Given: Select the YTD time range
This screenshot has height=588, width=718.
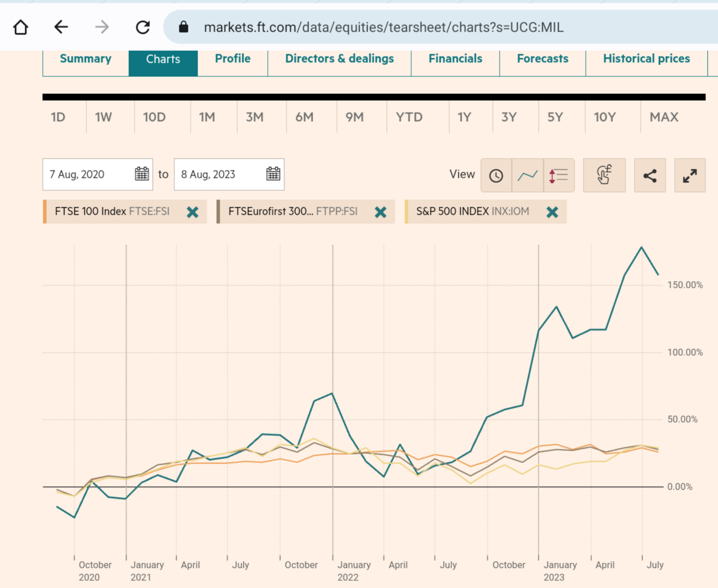Looking at the screenshot, I should 409,118.
